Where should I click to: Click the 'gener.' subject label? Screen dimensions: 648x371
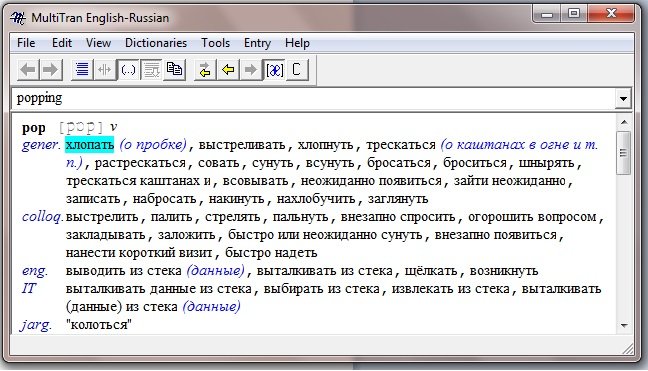tap(41, 145)
